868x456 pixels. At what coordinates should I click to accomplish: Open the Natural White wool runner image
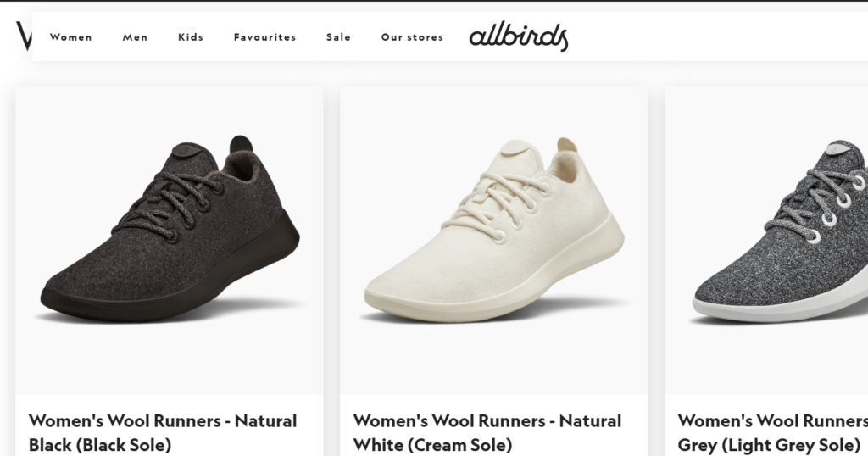coord(494,240)
